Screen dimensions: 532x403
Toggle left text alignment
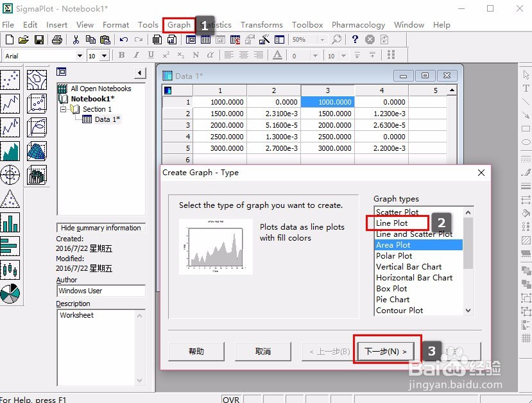[x=229, y=55]
